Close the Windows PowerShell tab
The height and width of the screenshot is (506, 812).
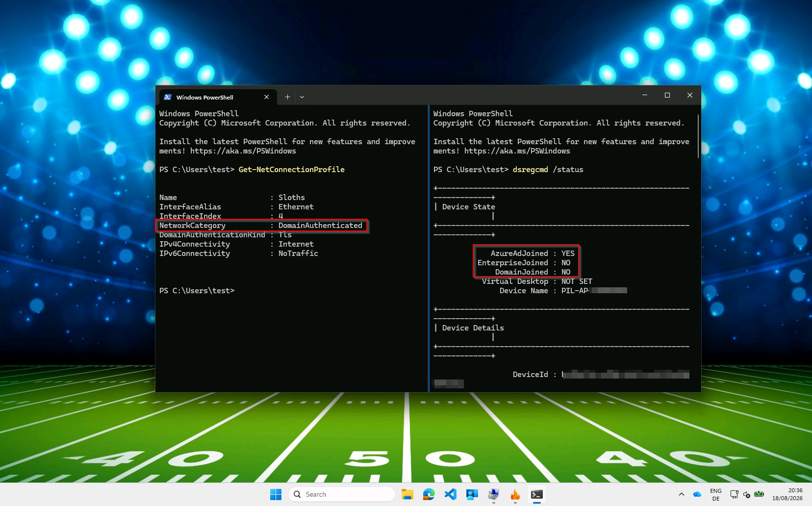pyautogui.click(x=267, y=97)
